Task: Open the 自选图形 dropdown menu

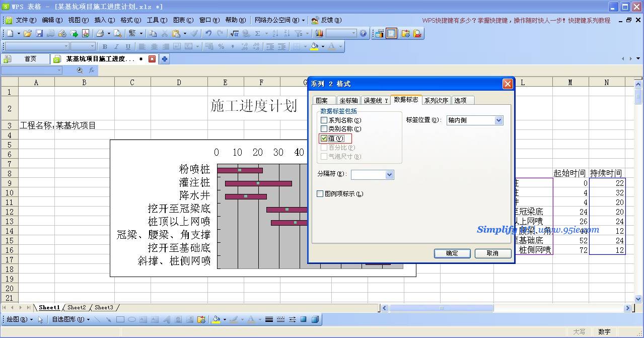Action: click(70, 319)
